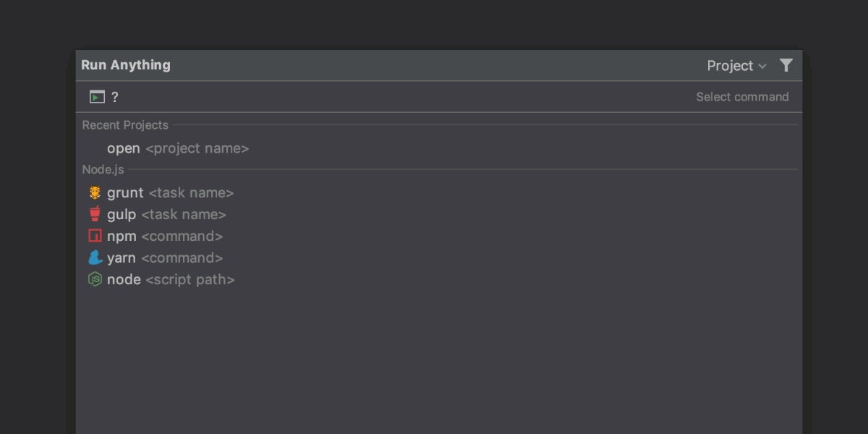Select the "node <script path>" row
The width and height of the screenshot is (868, 434).
pos(439,279)
